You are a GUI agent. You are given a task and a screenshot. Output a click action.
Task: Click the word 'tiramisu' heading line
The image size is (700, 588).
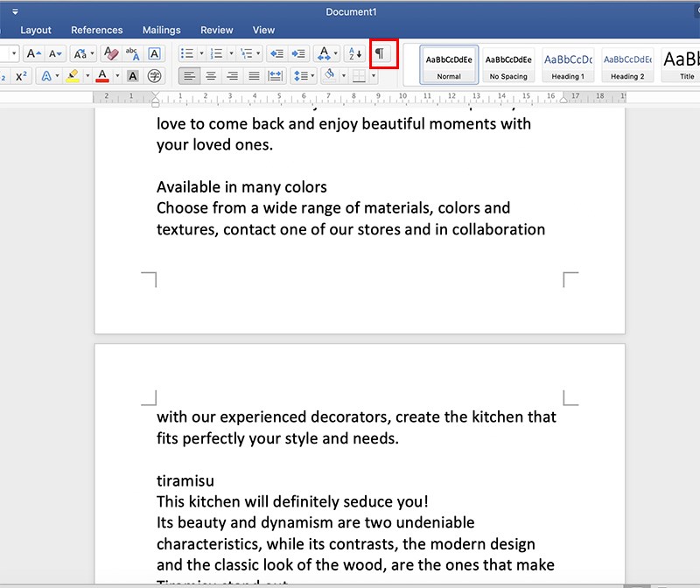pyautogui.click(x=185, y=481)
